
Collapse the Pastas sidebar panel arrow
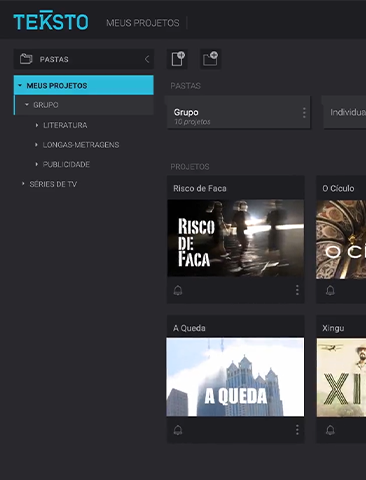147,59
